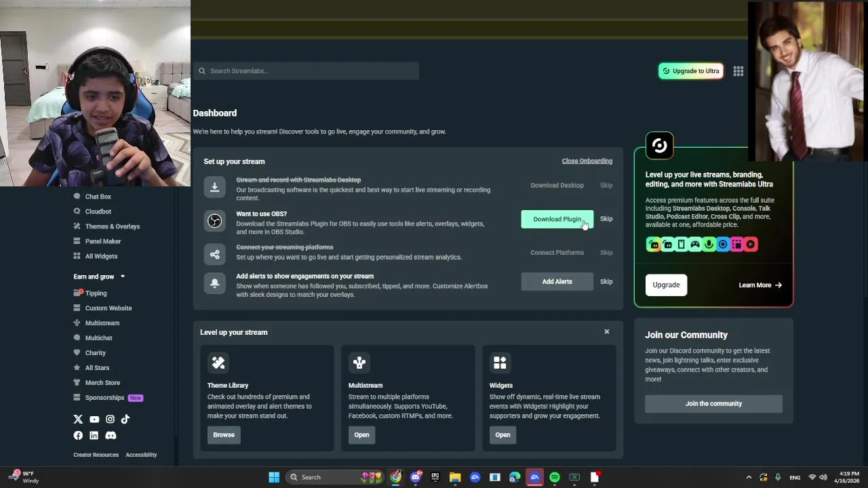Open Streamlabs Discord social link
The width and height of the screenshot is (868, 488).
pyautogui.click(x=111, y=435)
